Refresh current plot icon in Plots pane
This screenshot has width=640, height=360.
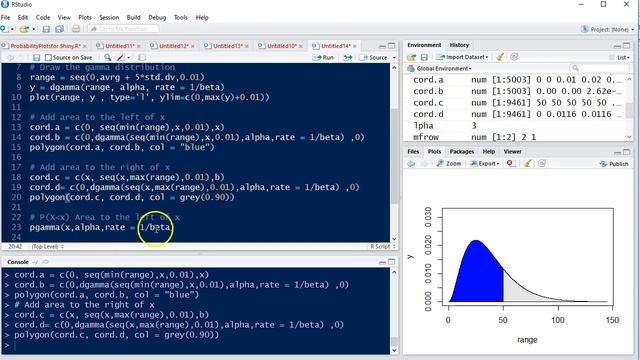click(542, 163)
